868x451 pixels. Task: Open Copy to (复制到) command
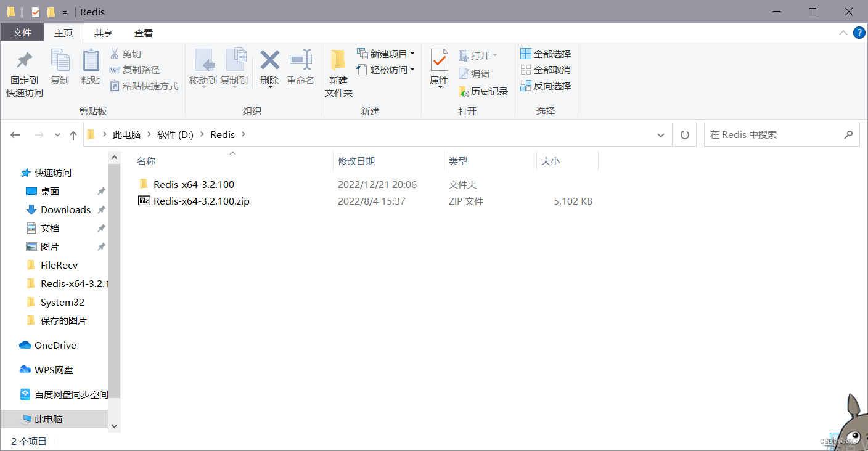click(234, 68)
